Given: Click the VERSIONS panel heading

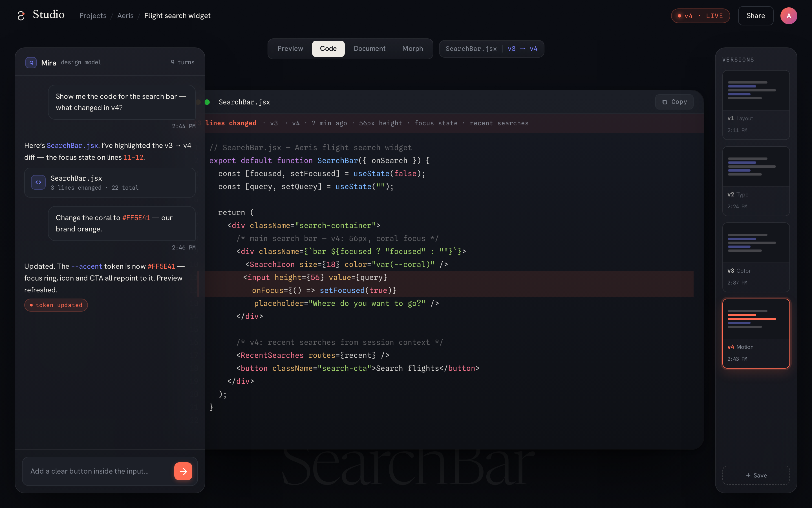Looking at the screenshot, I should pyautogui.click(x=738, y=60).
